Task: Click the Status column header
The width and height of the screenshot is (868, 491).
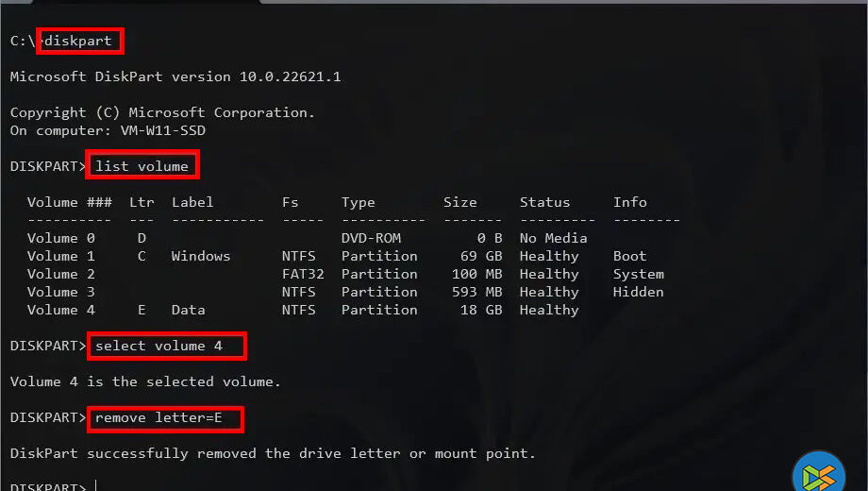Action: (544, 202)
